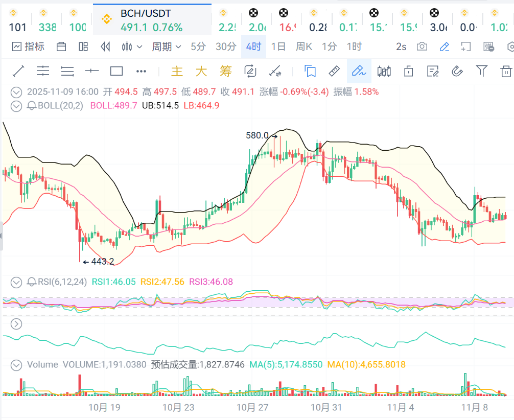Image resolution: width=514 pixels, height=420 pixels.
Task: Click the lock drawings icon
Action: 408,71
